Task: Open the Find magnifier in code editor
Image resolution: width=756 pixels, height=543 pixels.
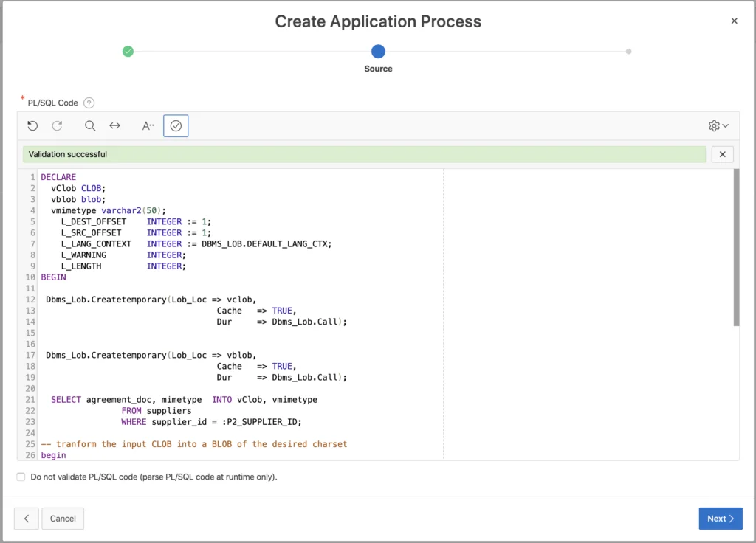Action: tap(90, 125)
